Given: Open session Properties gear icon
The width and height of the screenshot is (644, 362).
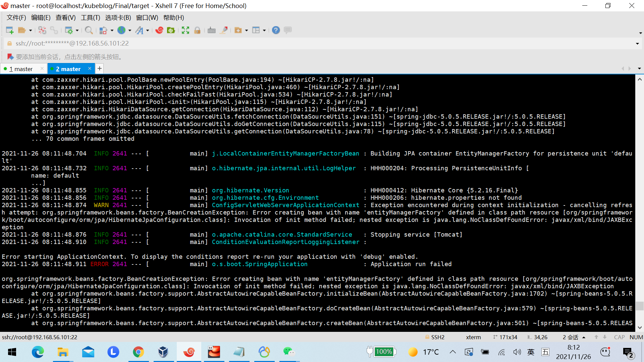Looking at the screenshot, I should pyautogui.click(x=69, y=30).
